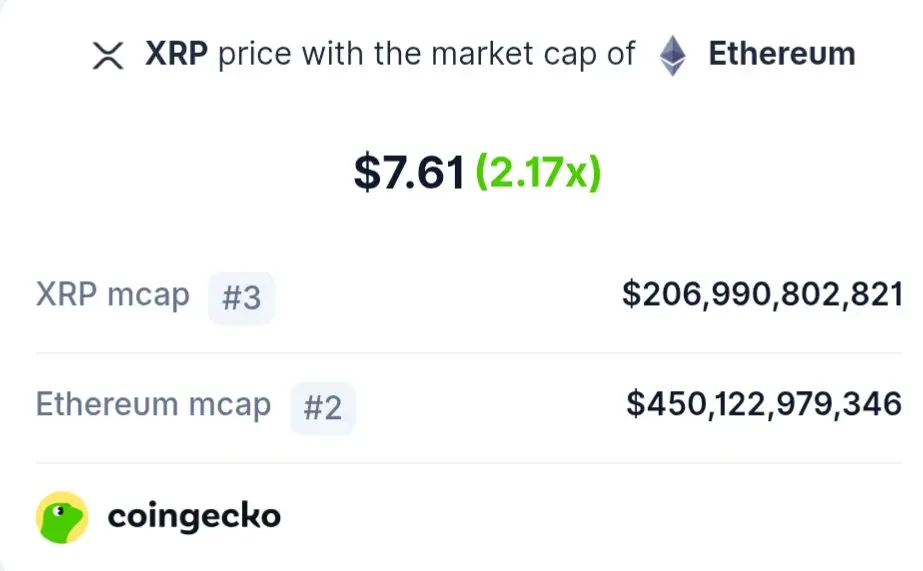This screenshot has height=571, width=923.
Task: Click the divider line under XRP mcap row
Action: pos(469,353)
